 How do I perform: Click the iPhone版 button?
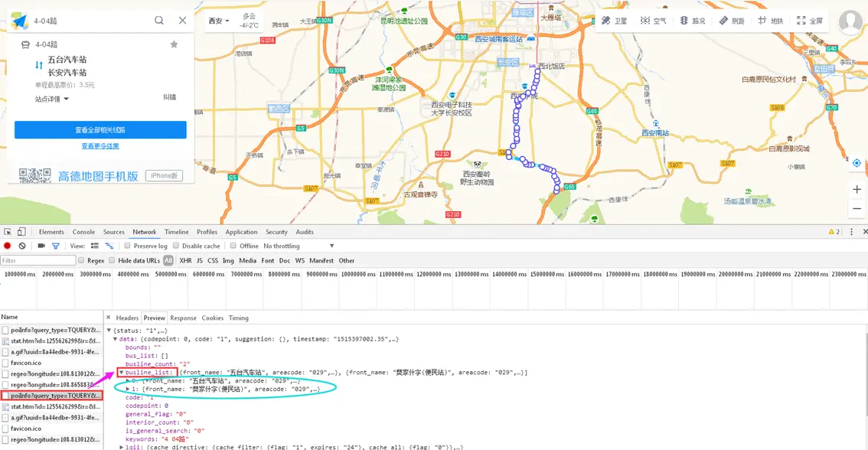[165, 175]
